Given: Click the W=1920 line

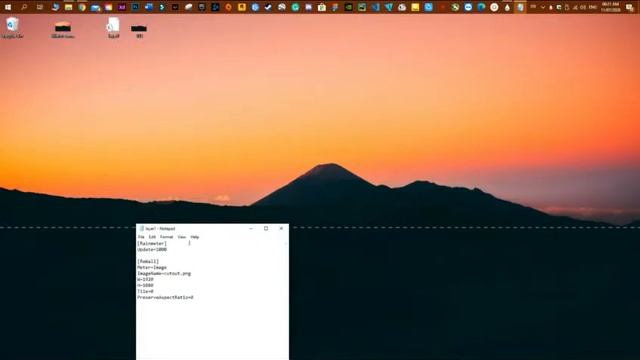Looking at the screenshot, I should 145,280.
